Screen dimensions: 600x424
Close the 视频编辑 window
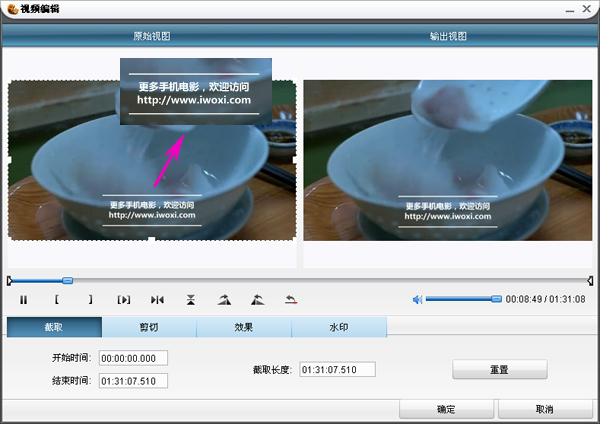587,8
